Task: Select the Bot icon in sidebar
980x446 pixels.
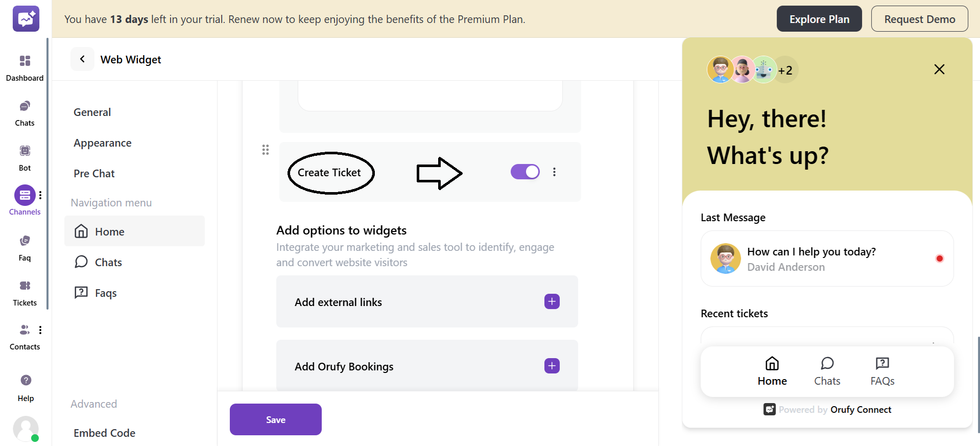Action: (25, 156)
